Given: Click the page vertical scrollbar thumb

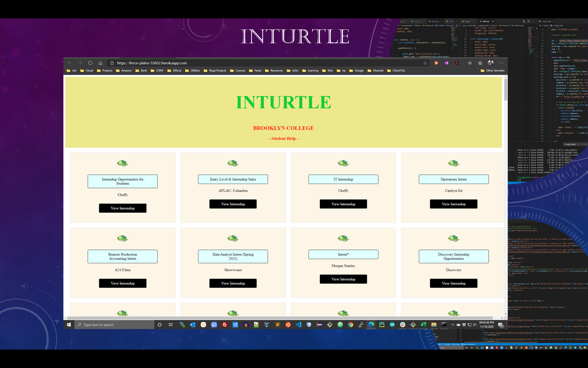Looking at the screenshot, I should click(x=506, y=90).
